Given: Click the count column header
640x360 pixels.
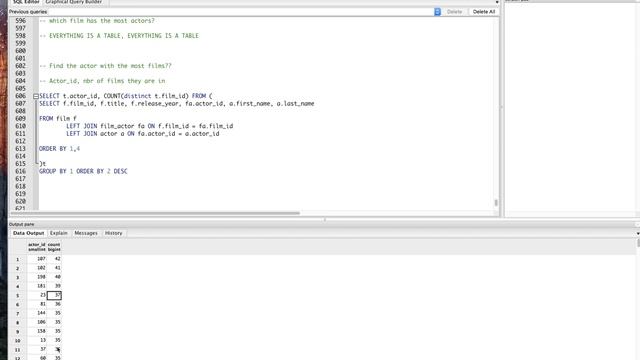Looking at the screenshot, I should (x=54, y=247).
